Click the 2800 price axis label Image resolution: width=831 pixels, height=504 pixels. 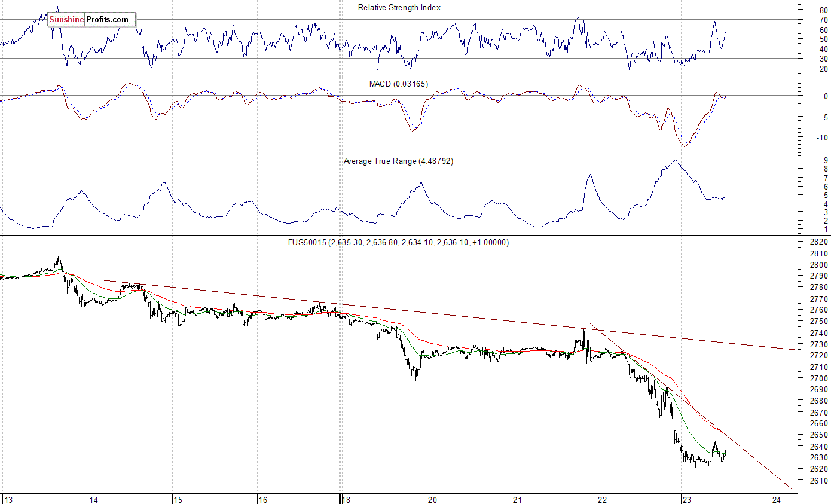818,265
